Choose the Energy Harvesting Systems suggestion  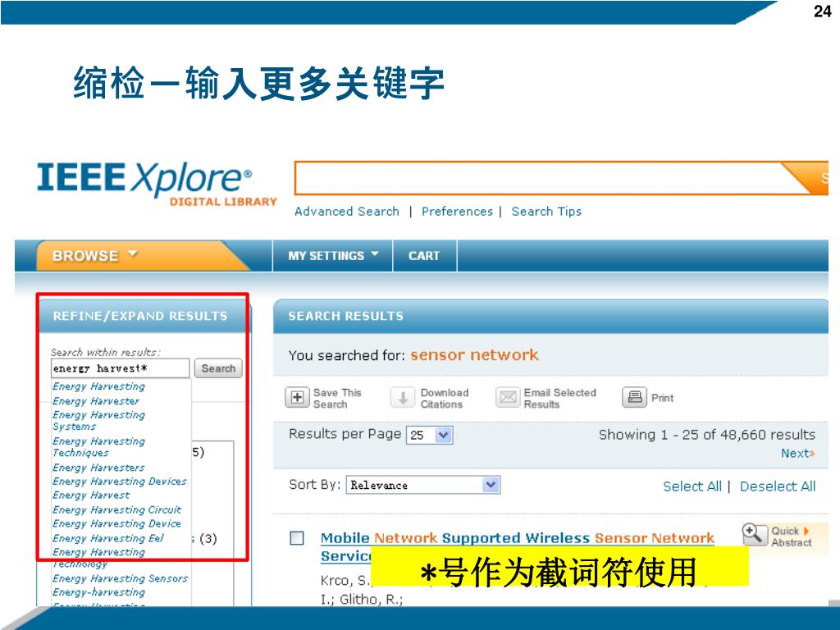click(x=98, y=421)
